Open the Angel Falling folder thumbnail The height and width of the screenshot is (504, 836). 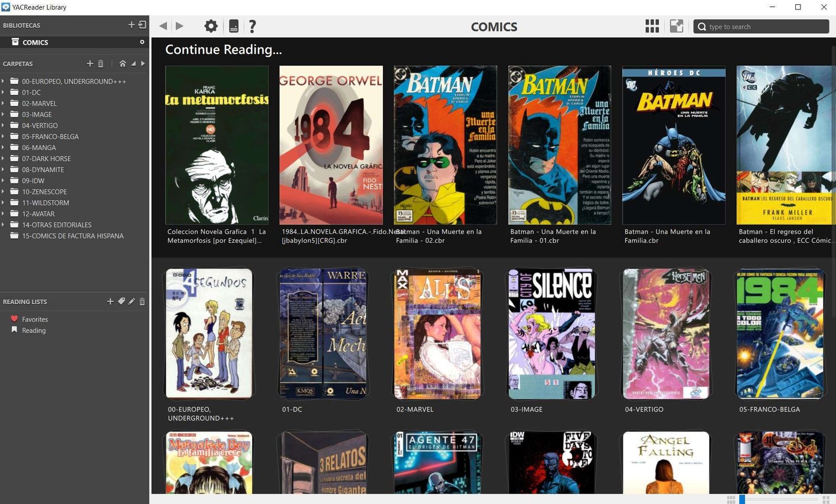666,462
